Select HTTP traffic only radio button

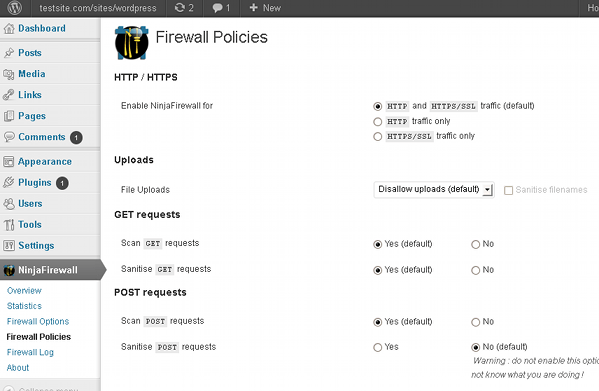click(377, 122)
